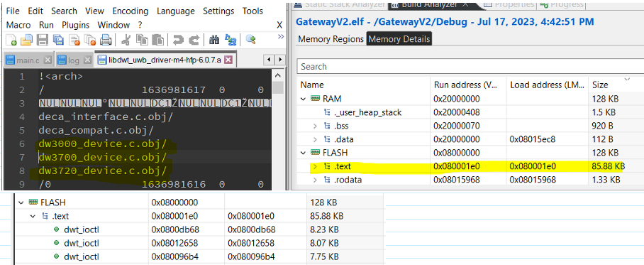Sort by the Name column header
Screen dimensions: 644x265
coord(363,85)
